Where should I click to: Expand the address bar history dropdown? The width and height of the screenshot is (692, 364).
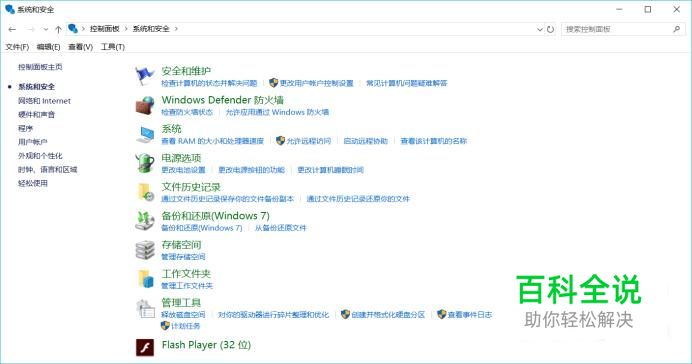coord(539,29)
